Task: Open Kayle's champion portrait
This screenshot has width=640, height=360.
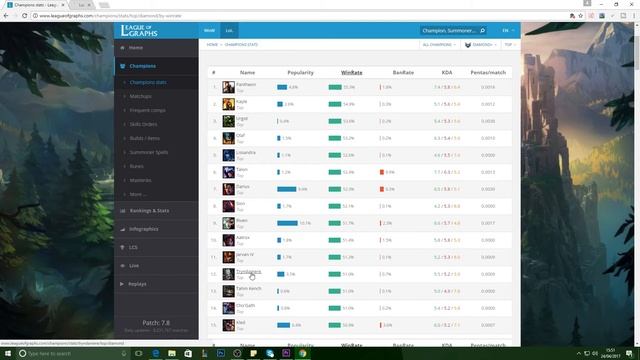Action: [229, 104]
